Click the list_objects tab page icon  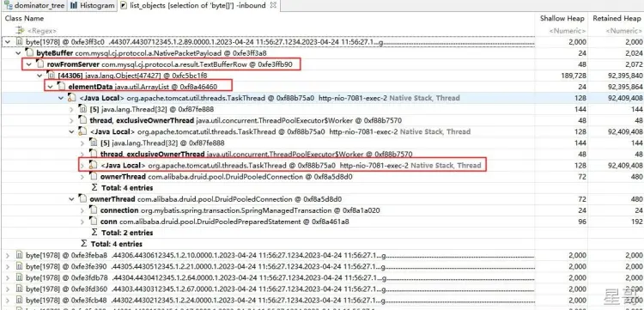(x=124, y=5)
